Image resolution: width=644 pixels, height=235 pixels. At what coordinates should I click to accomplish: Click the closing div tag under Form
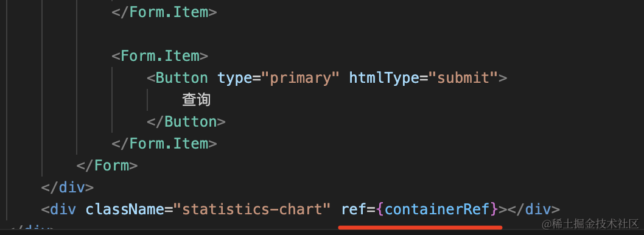click(68, 188)
